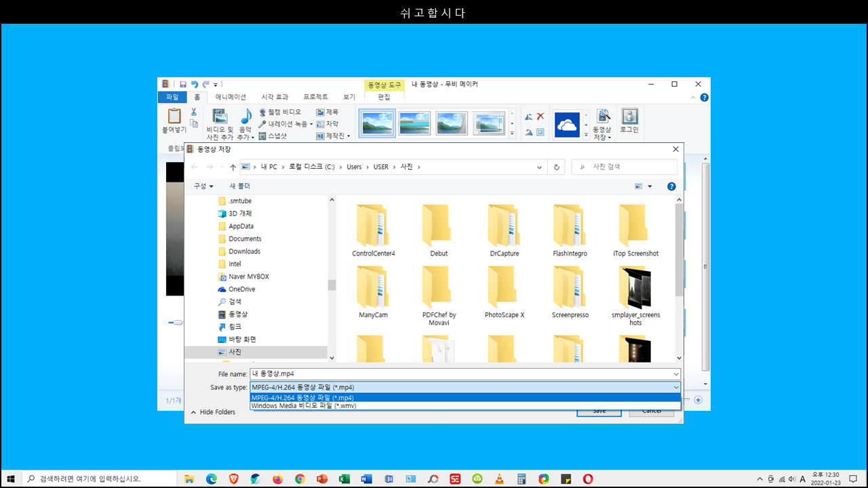Image resolution: width=868 pixels, height=488 pixels.
Task: Choose the third AutoMovie theme thumbnail
Action: coord(452,123)
